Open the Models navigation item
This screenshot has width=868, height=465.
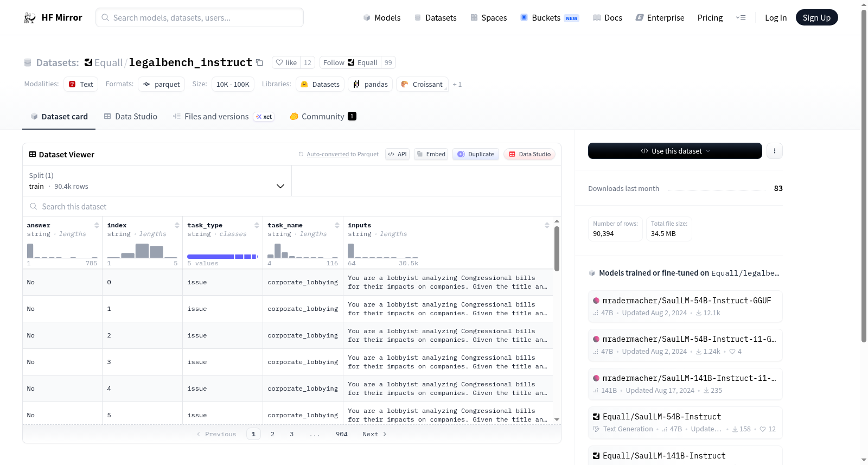pos(382,17)
